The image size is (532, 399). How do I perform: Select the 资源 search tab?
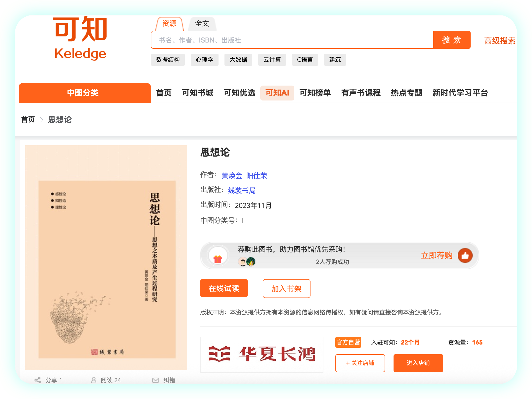169,24
